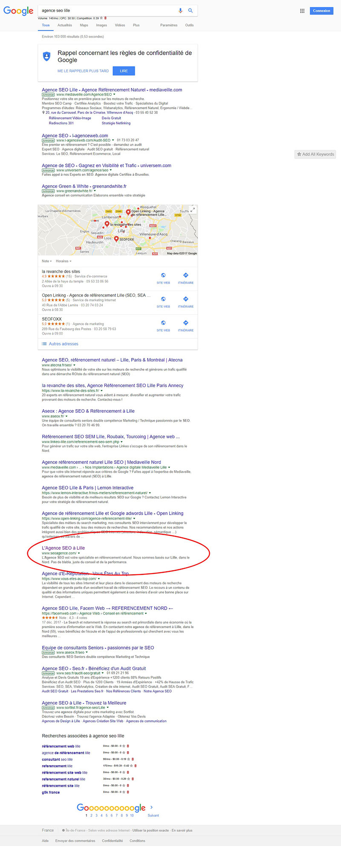Click the Google logo
This screenshot has height=868, width=341.
[x=18, y=11]
